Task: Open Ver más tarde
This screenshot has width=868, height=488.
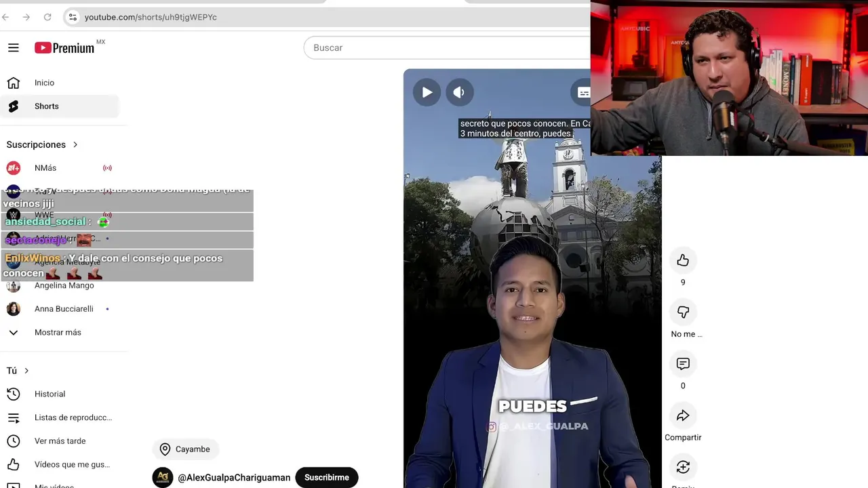Action: [x=60, y=441]
